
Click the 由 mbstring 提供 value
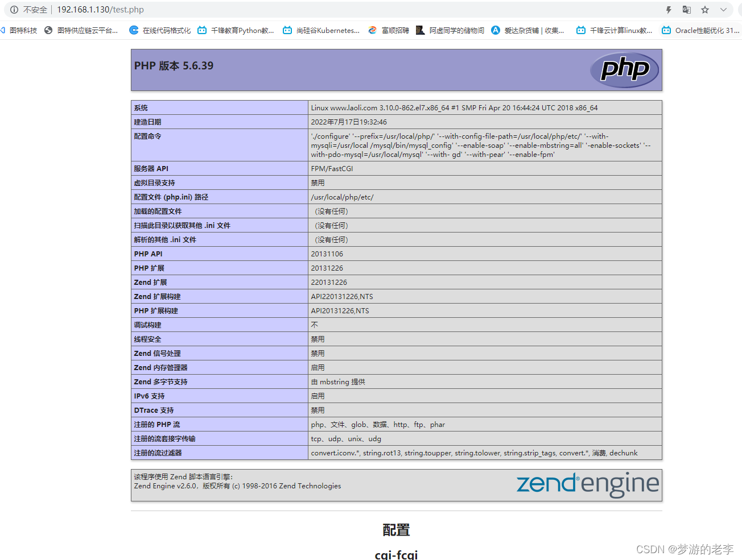point(338,381)
